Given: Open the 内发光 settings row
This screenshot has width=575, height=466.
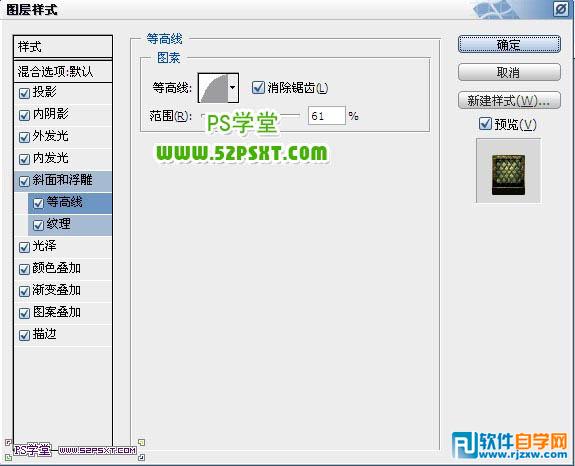Looking at the screenshot, I should (x=63, y=159).
